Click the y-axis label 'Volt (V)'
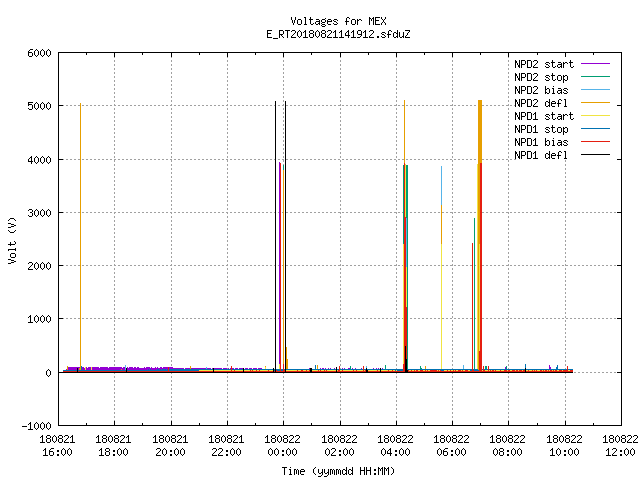 pyautogui.click(x=12, y=240)
